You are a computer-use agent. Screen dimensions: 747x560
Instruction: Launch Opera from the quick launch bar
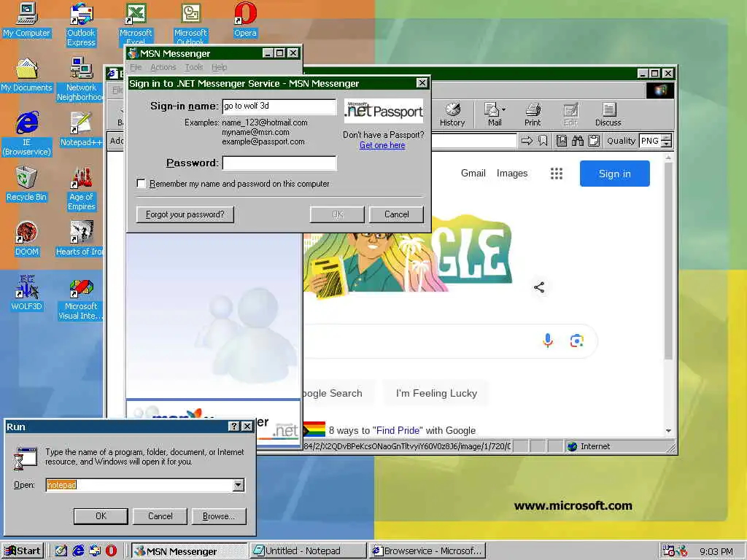(x=111, y=551)
